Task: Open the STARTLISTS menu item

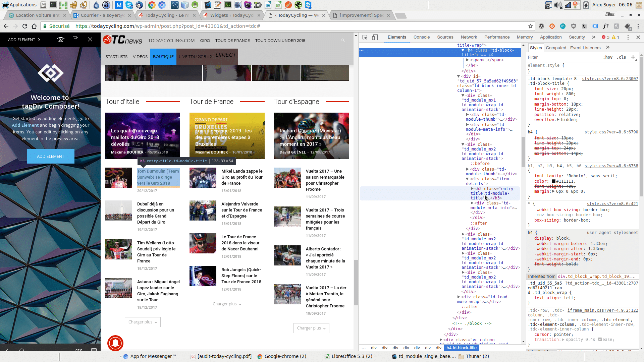Action: [116, 57]
